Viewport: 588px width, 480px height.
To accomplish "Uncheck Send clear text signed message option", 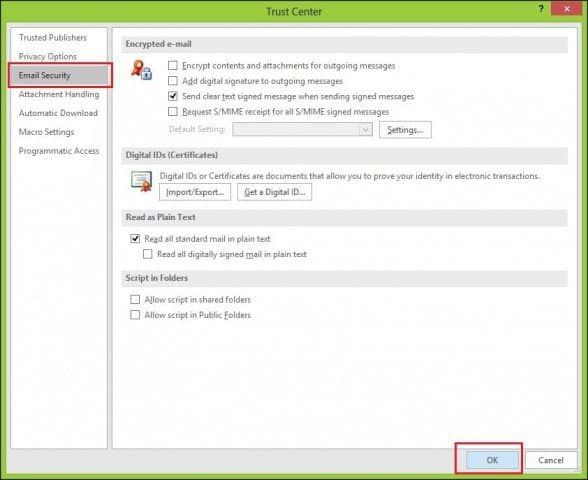I will (172, 96).
